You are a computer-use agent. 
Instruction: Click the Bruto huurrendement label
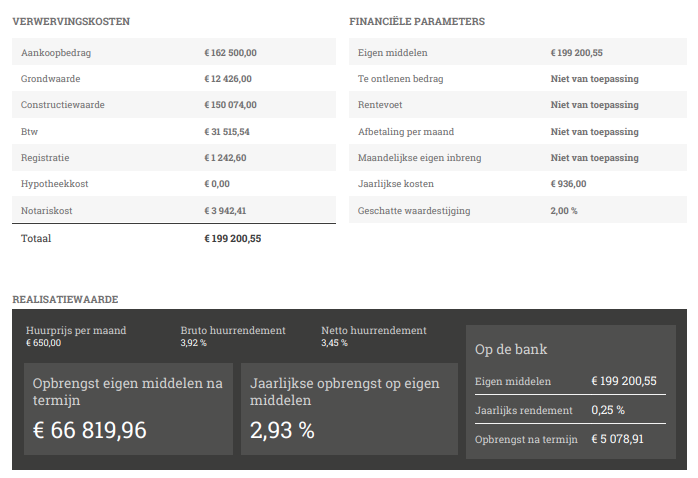[233, 330]
